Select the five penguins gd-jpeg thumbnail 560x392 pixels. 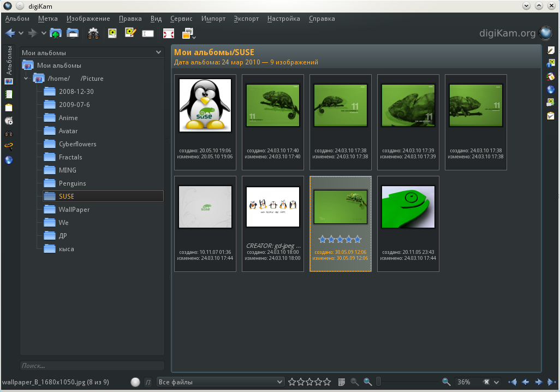pyautogui.click(x=273, y=207)
